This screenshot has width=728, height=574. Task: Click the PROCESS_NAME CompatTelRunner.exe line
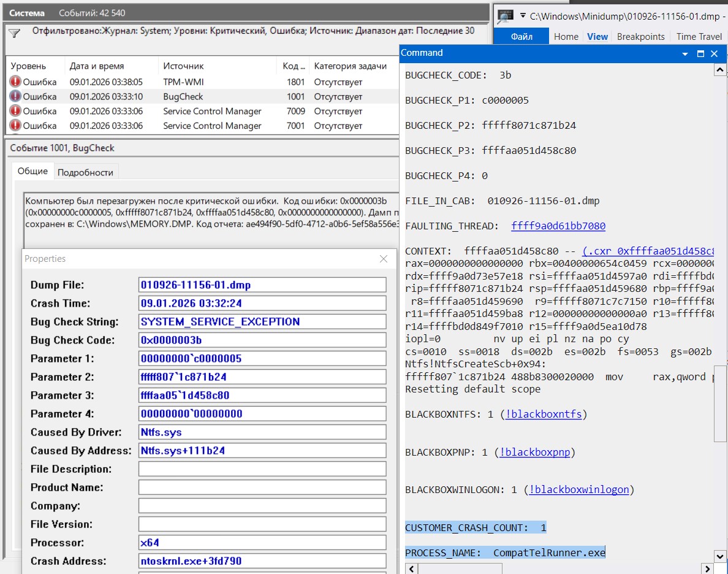click(505, 553)
